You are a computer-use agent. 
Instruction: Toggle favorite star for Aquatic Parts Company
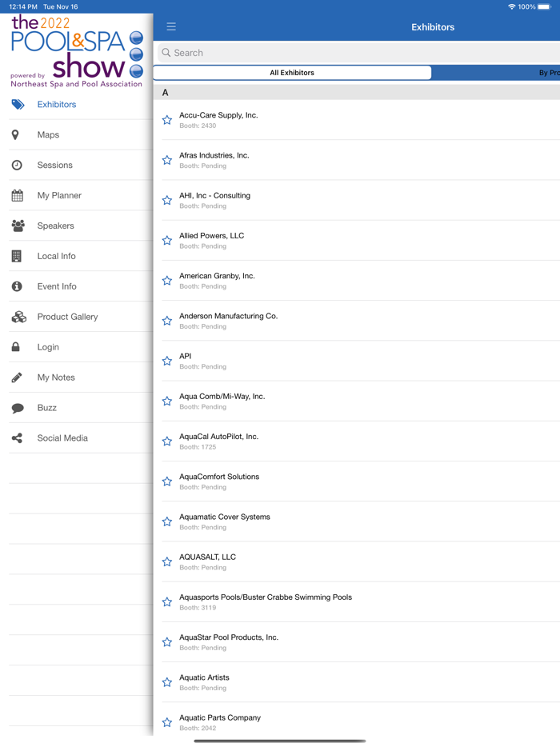pos(167,722)
